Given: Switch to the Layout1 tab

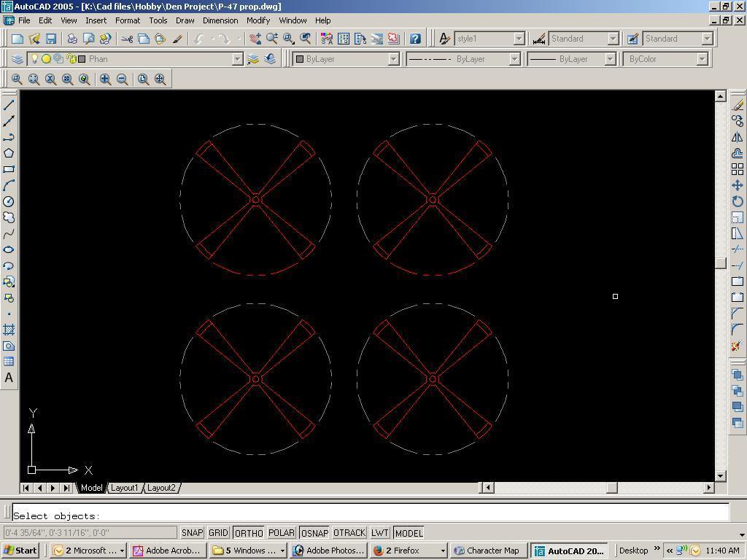Looking at the screenshot, I should pos(124,488).
